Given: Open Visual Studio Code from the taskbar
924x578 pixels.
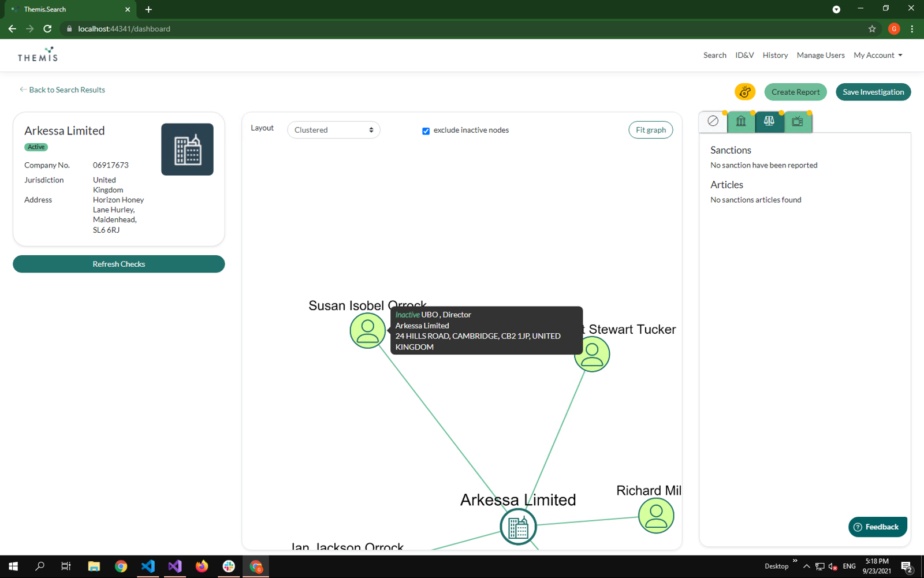Looking at the screenshot, I should pyautogui.click(x=148, y=566).
